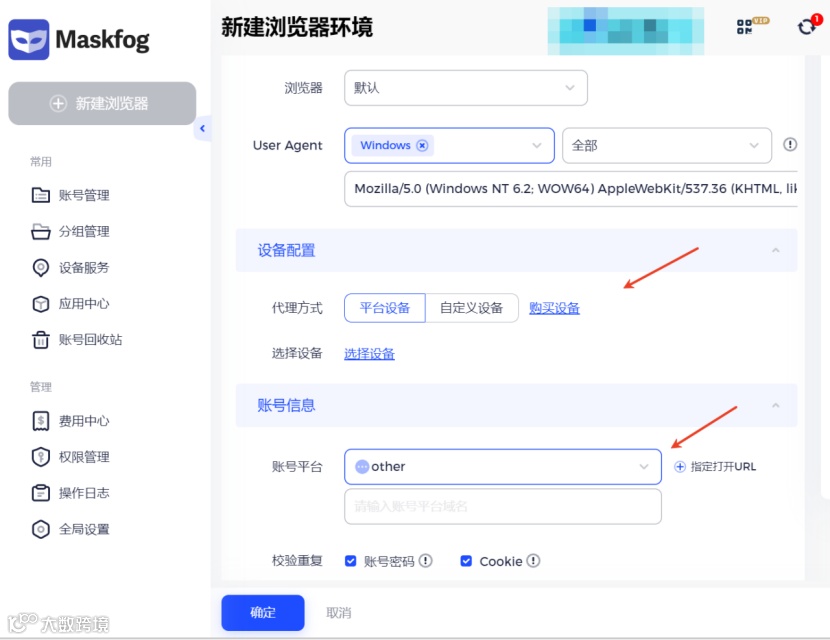
Task: Collapse the 账号信息 section chevron
Action: click(775, 405)
